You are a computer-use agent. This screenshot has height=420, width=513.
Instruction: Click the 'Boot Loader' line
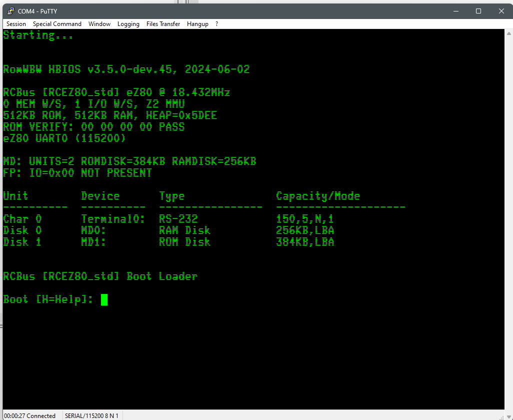point(100,276)
